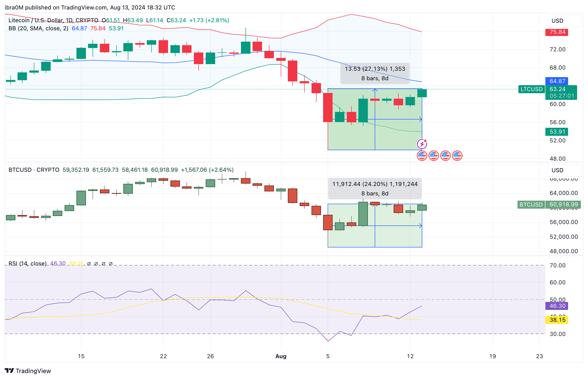This screenshot has height=379, width=588.
Task: Select the Litecoin / U.S. Dollar chart title
Action: tap(53, 20)
